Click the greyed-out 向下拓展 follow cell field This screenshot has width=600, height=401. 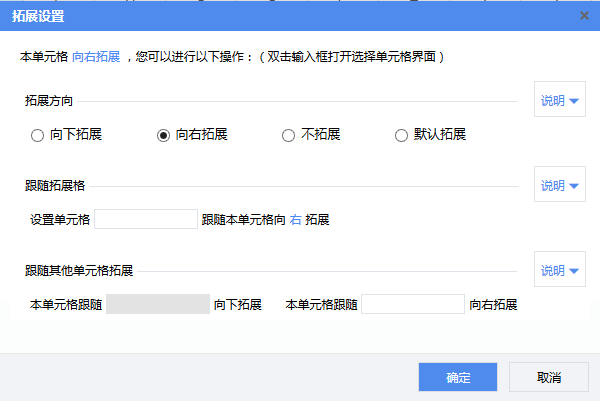(x=157, y=304)
